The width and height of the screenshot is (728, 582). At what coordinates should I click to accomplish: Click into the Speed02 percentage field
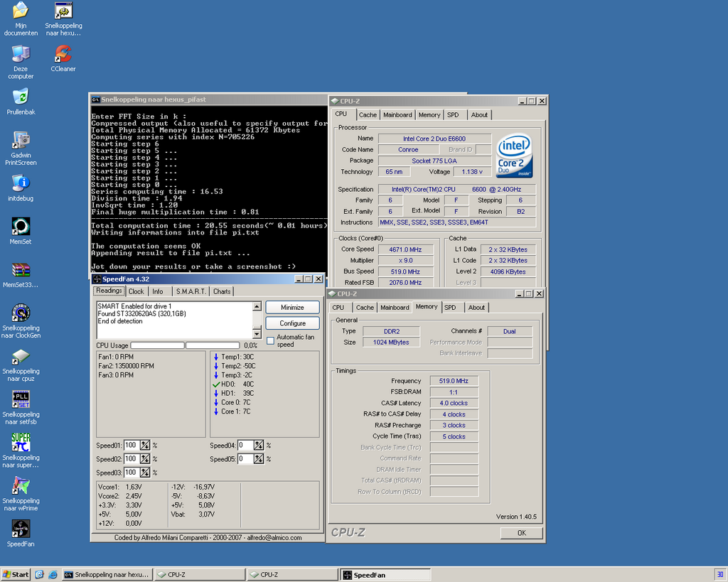(x=132, y=459)
